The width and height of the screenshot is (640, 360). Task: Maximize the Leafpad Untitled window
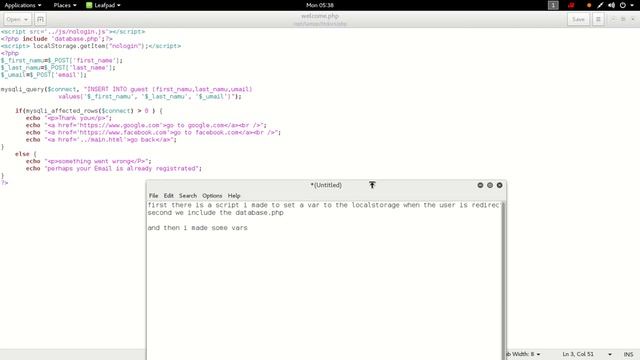tap(490, 185)
